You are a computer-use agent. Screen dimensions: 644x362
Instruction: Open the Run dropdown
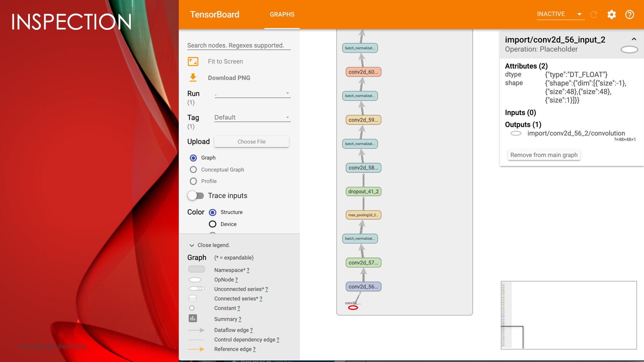252,94
